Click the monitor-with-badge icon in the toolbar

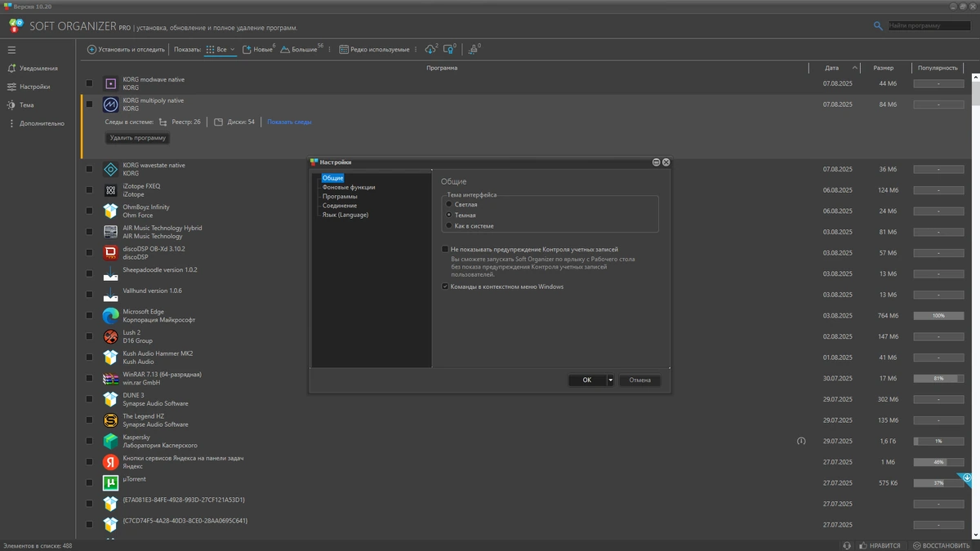pos(449,50)
